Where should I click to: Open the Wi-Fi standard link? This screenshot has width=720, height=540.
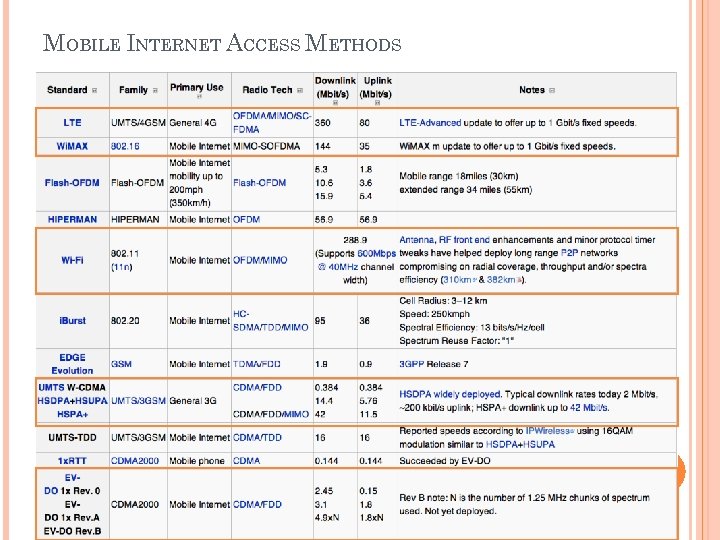click(x=72, y=260)
